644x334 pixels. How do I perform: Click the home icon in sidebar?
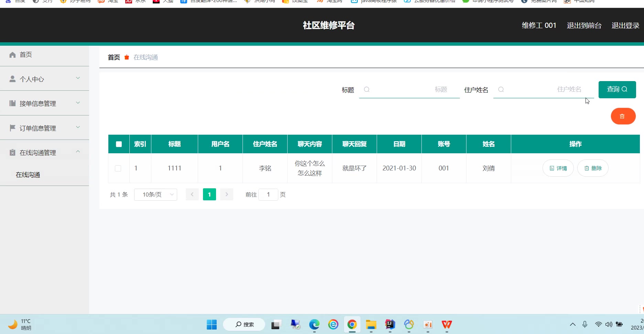click(x=13, y=55)
